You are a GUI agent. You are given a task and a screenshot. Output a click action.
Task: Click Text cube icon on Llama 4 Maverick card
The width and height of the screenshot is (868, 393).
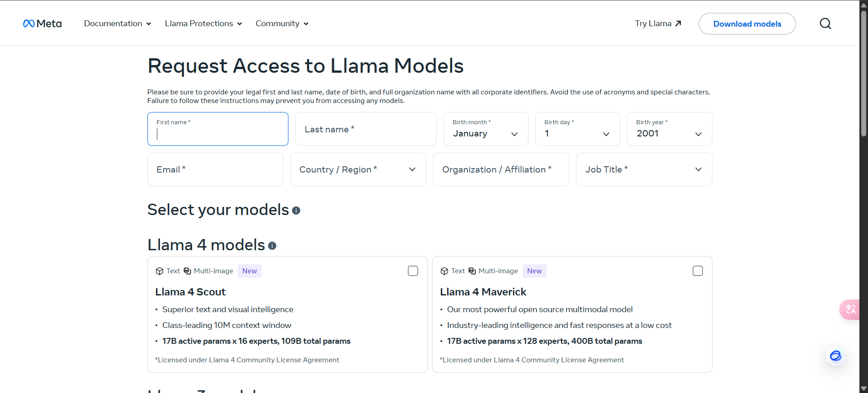point(444,271)
